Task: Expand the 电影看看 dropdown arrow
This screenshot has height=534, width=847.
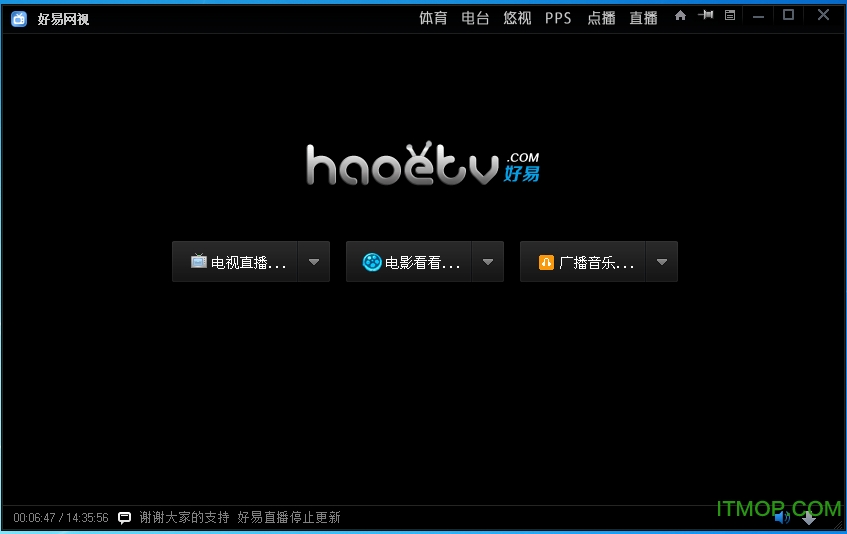Action: (x=488, y=262)
